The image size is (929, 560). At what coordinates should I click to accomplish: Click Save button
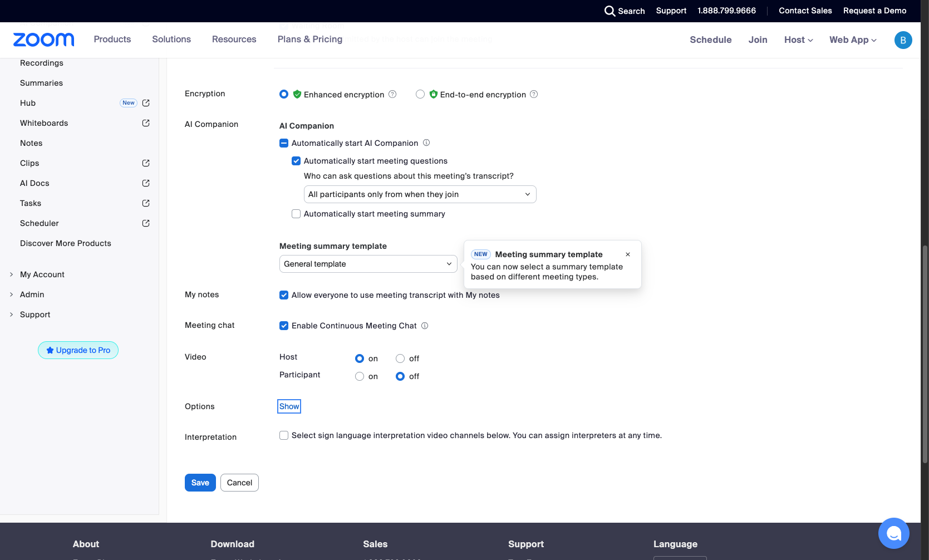200,483
